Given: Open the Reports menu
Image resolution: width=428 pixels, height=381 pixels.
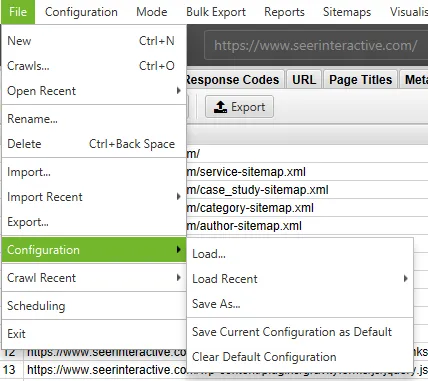Looking at the screenshot, I should point(284,12).
